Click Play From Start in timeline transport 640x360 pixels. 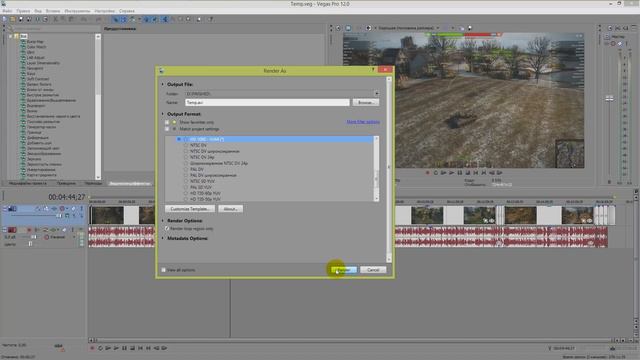(x=108, y=348)
